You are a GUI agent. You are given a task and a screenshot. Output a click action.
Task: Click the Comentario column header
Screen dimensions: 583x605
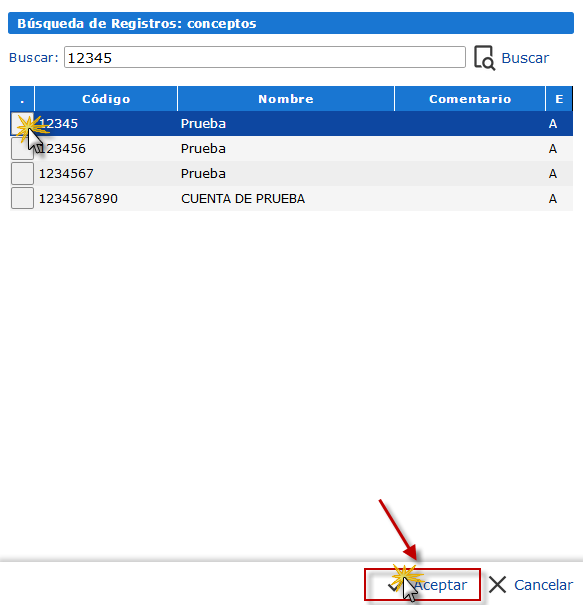pyautogui.click(x=470, y=99)
